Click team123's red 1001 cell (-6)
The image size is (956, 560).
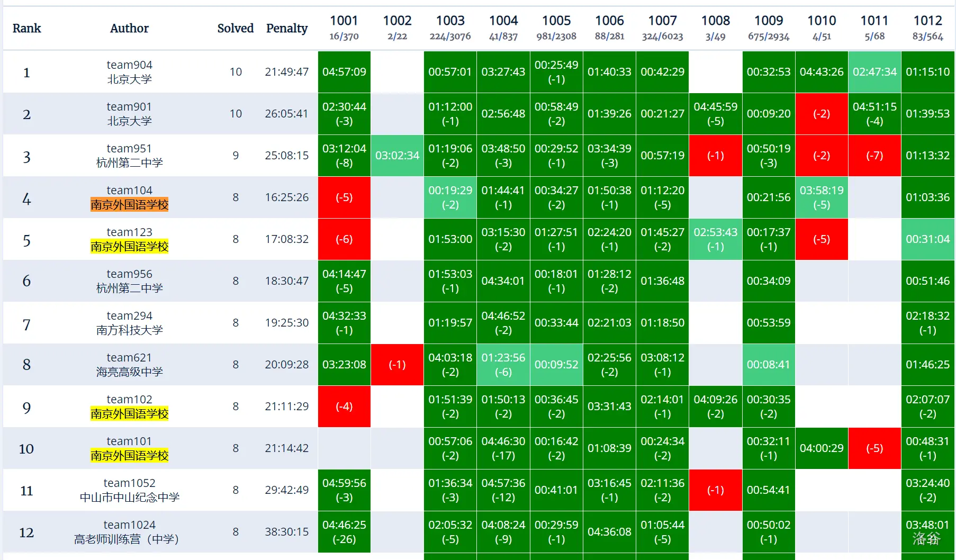click(x=344, y=239)
